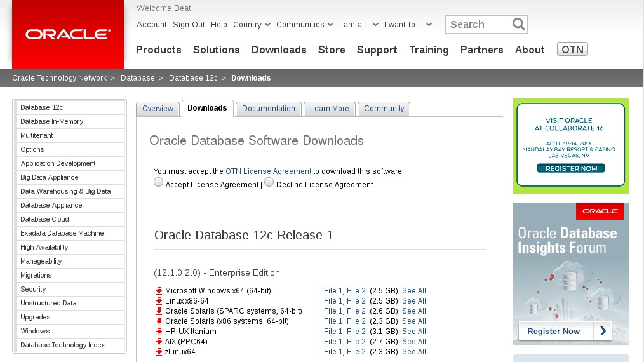Download File 1 for Microsoft Windows x64

333,291
